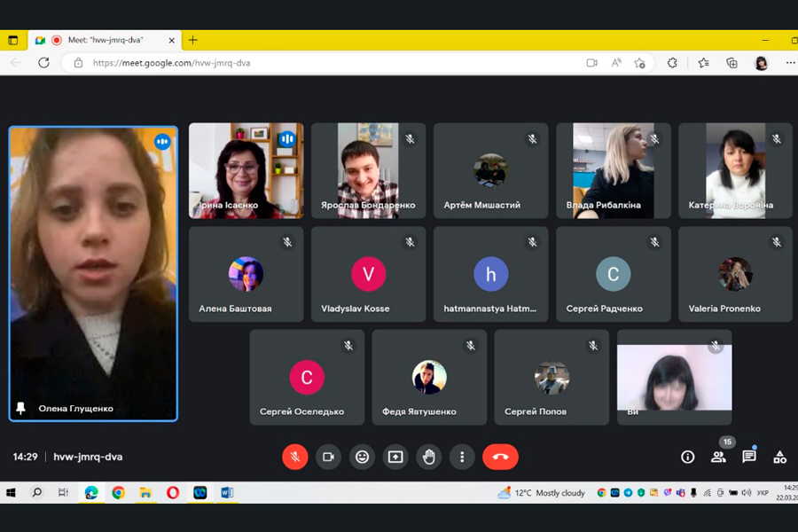Image resolution: width=798 pixels, height=532 pixels.
Task: Open browser Settings and more menu
Action: point(790,63)
